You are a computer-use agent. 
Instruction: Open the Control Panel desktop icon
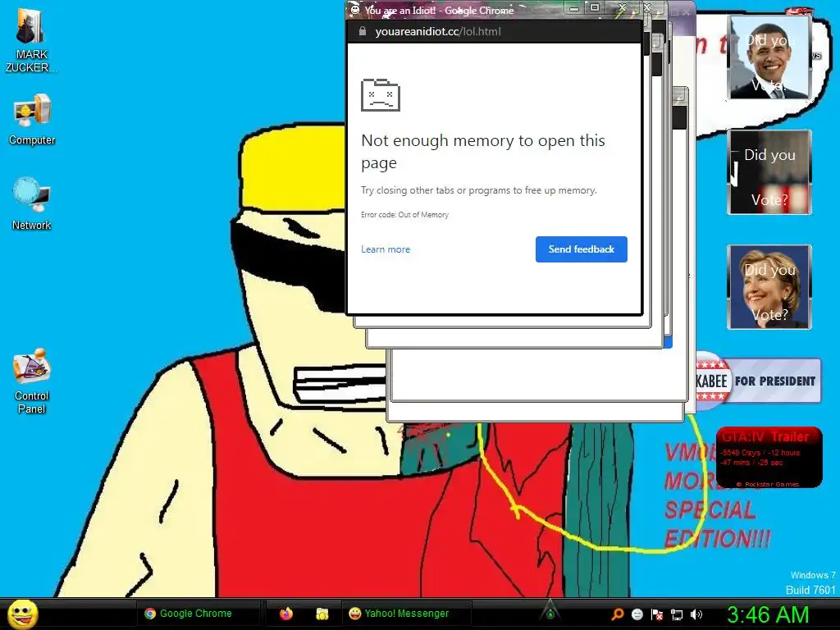point(32,381)
